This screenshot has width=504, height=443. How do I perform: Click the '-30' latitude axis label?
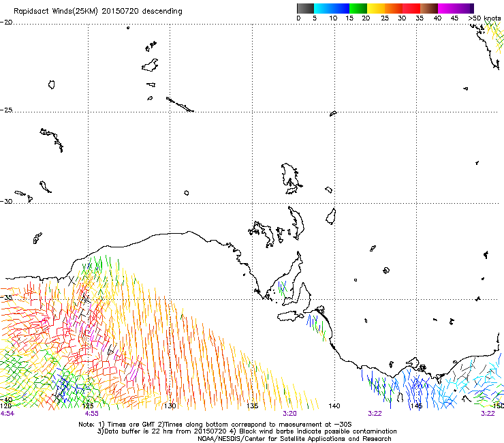tap(6, 201)
